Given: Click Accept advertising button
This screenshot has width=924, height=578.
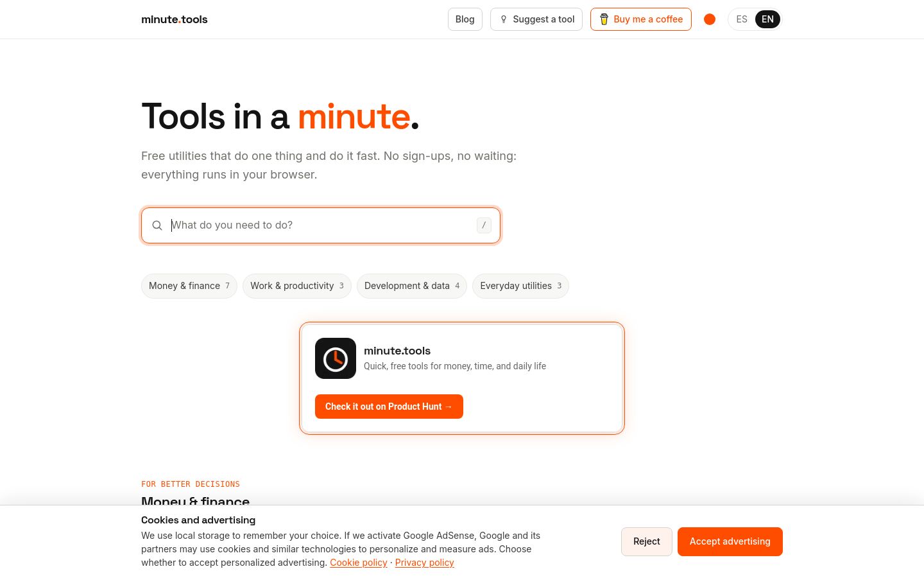Looking at the screenshot, I should pyautogui.click(x=730, y=541).
